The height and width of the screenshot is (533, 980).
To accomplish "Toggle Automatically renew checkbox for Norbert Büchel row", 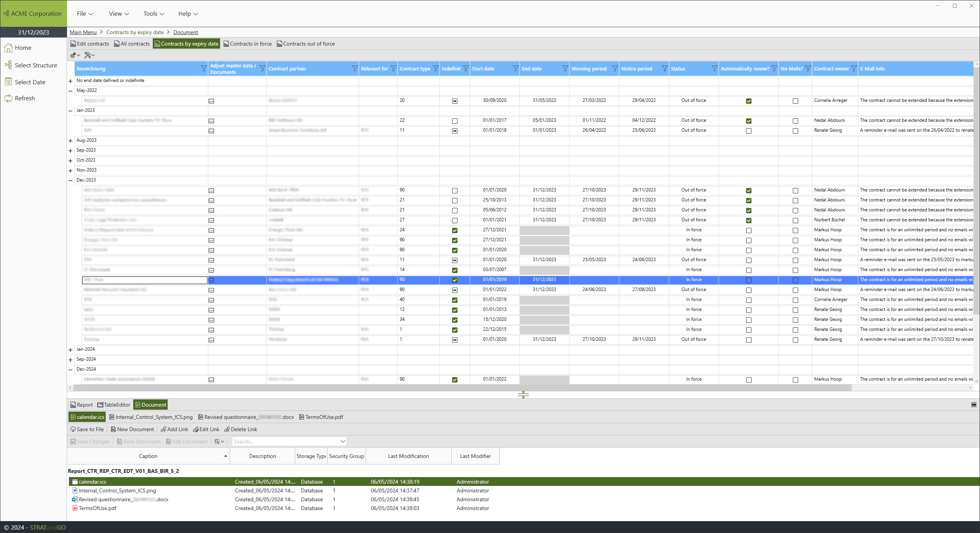I will tap(749, 221).
